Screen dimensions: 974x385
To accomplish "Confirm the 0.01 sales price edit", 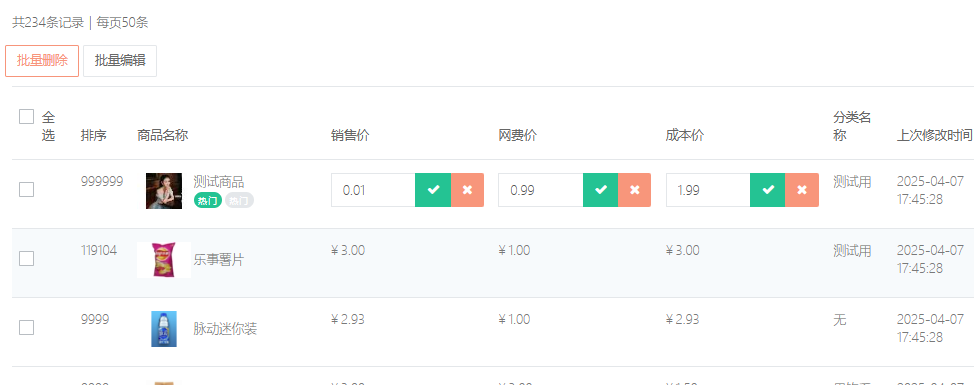I will (433, 190).
